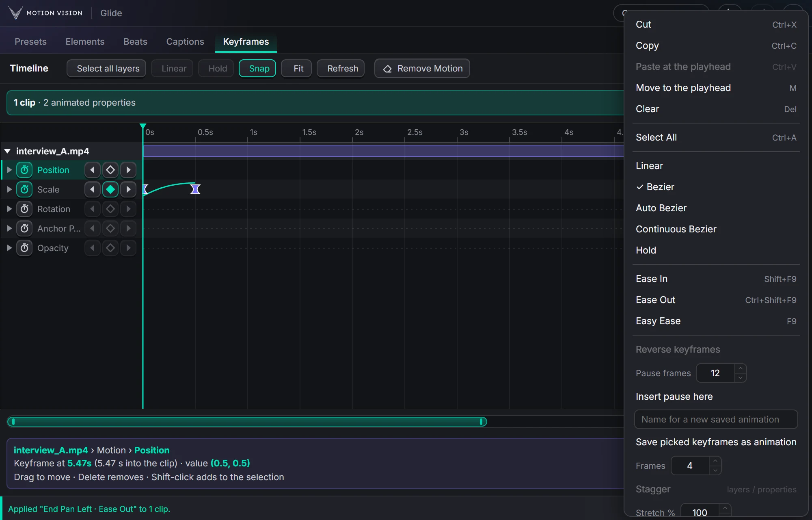Click Save picked keyframes as animation

pyautogui.click(x=716, y=442)
